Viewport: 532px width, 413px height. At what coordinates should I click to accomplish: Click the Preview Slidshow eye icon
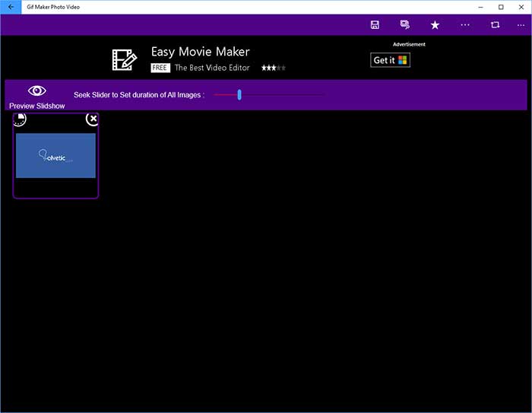(x=37, y=91)
